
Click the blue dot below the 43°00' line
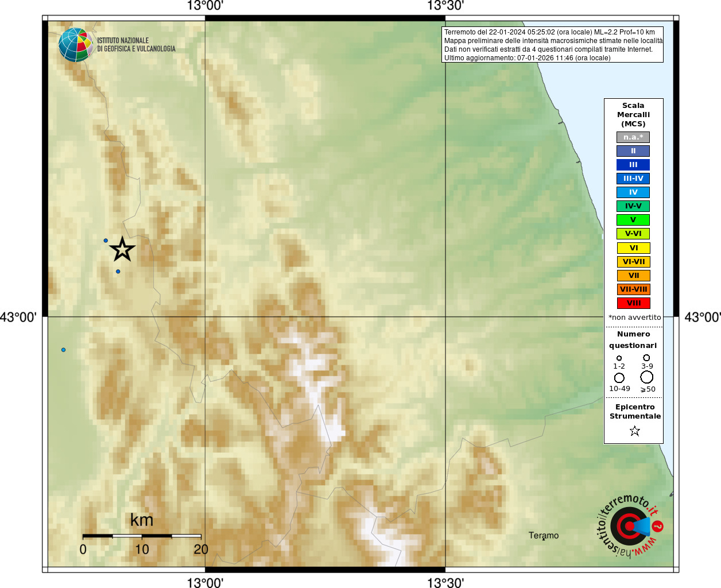click(63, 350)
